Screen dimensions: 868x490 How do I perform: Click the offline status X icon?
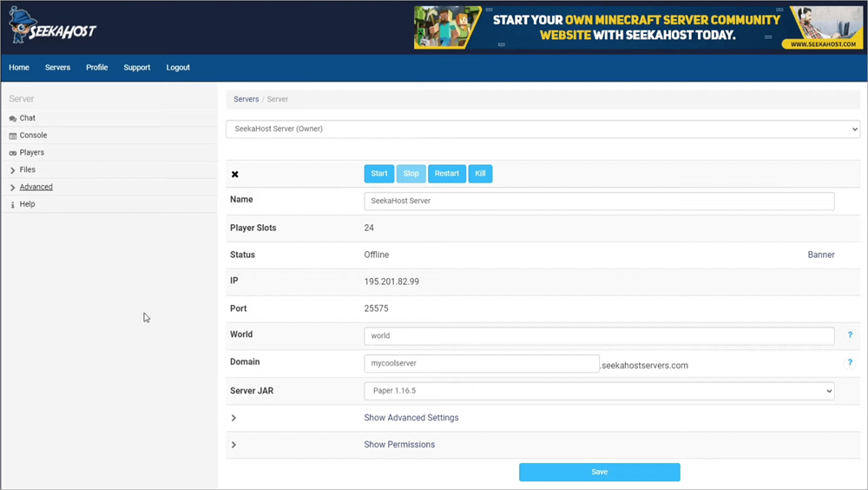pyautogui.click(x=234, y=175)
